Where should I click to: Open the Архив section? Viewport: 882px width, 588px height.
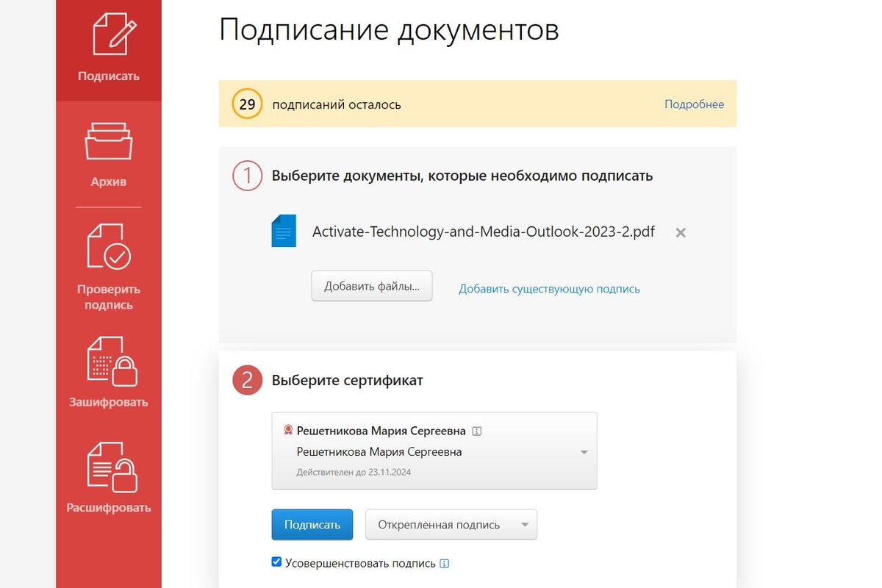coord(109,154)
